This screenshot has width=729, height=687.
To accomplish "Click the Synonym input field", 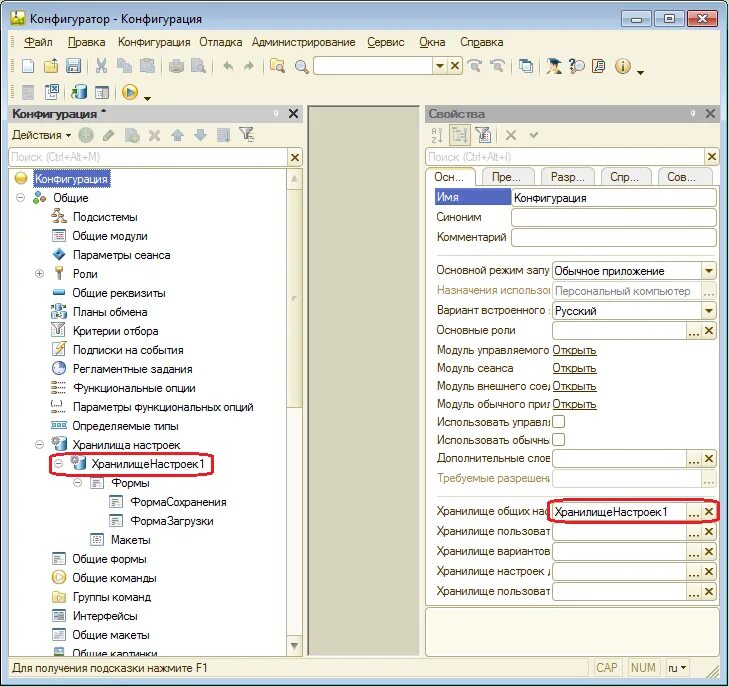I will click(614, 217).
